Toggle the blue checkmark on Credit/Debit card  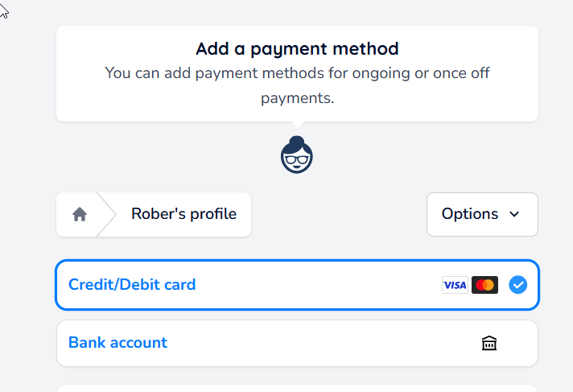518,285
